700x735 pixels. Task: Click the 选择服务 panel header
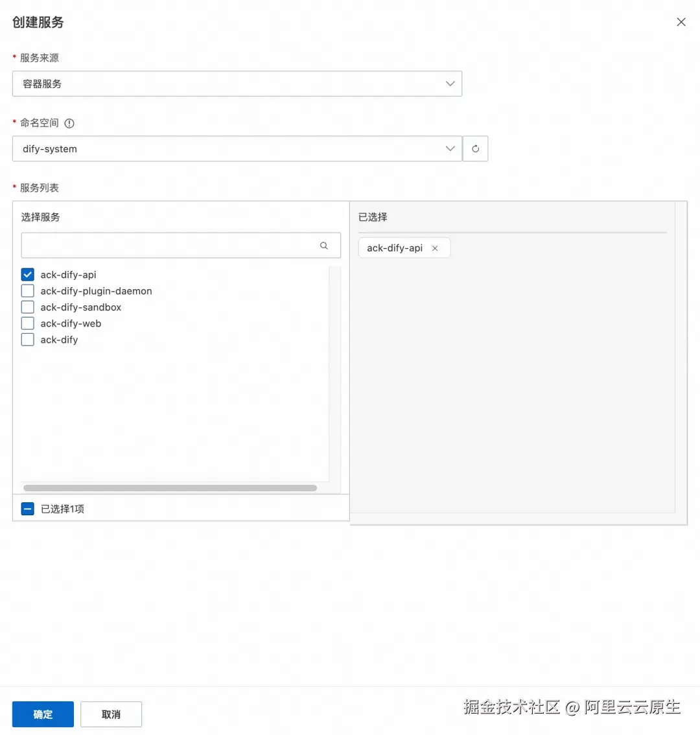[x=40, y=216]
